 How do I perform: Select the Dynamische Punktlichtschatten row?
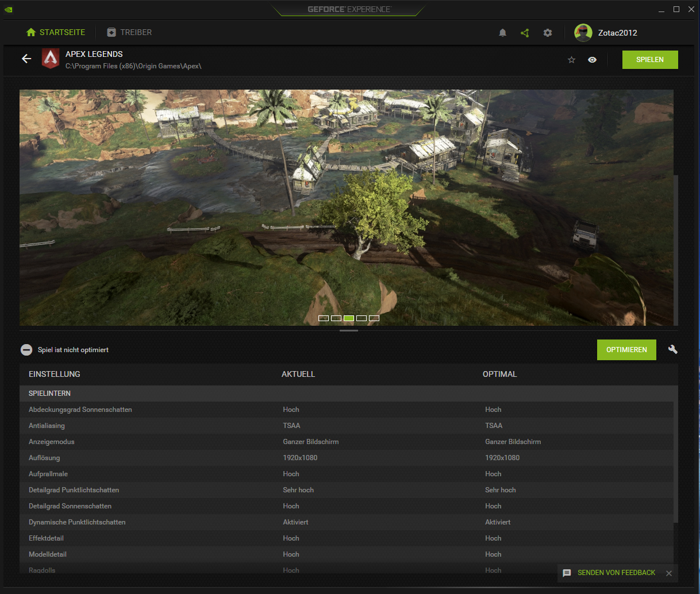(347, 522)
